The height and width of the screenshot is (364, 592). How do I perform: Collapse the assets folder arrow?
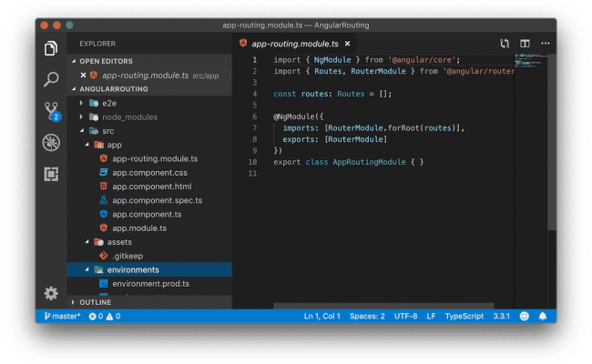pos(87,241)
